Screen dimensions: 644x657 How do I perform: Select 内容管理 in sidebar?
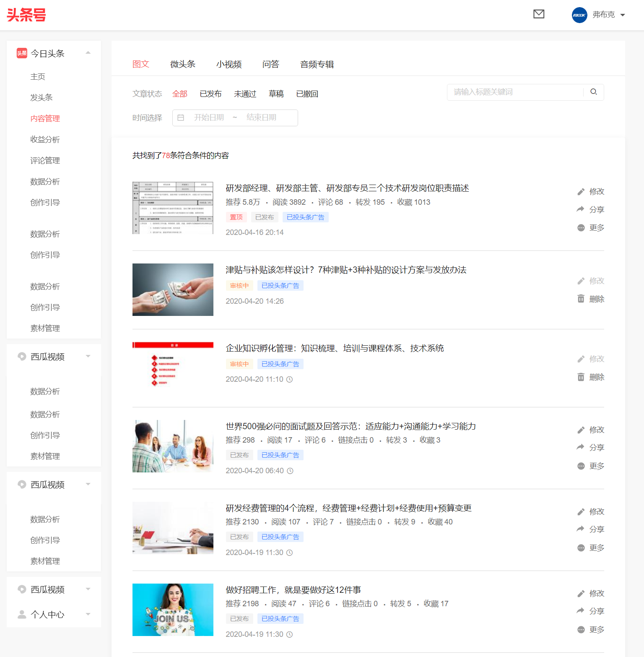coord(45,119)
